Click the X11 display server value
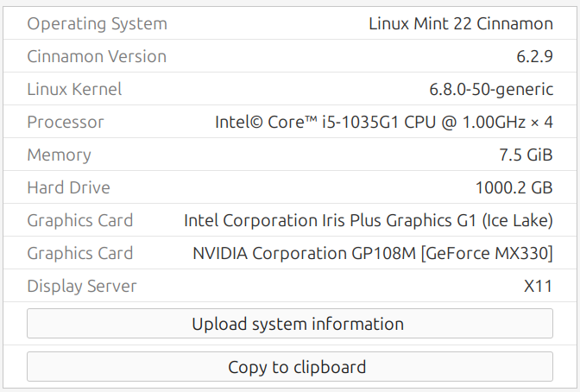This screenshot has height=392, width=580. tap(538, 286)
